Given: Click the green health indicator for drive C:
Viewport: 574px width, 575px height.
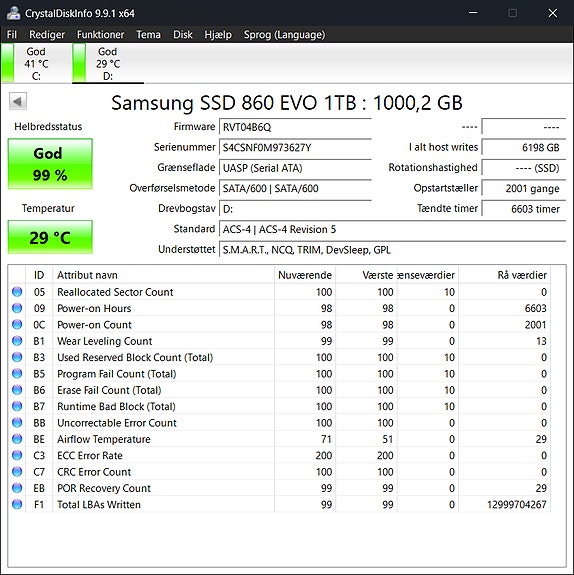Looking at the screenshot, I should pos(8,63).
